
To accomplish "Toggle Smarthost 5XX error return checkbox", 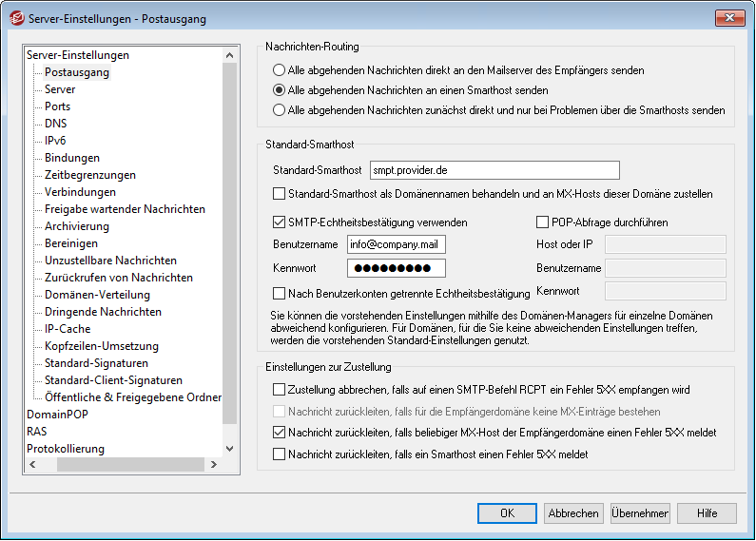I will pyautogui.click(x=279, y=454).
